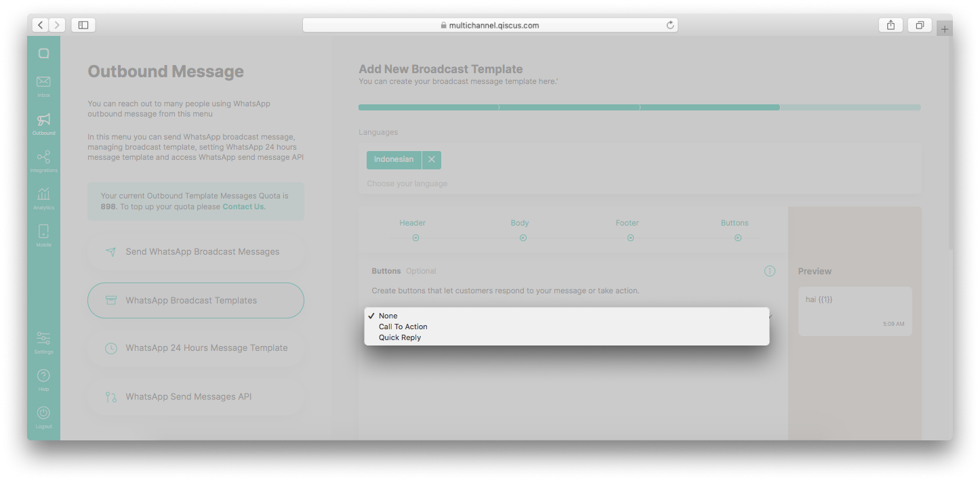Open Settings sliders icon in sidebar
This screenshot has height=481, width=980.
(x=43, y=338)
